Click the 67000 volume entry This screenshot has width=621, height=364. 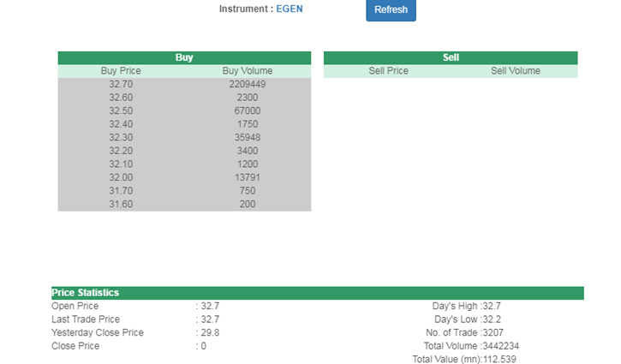click(248, 110)
